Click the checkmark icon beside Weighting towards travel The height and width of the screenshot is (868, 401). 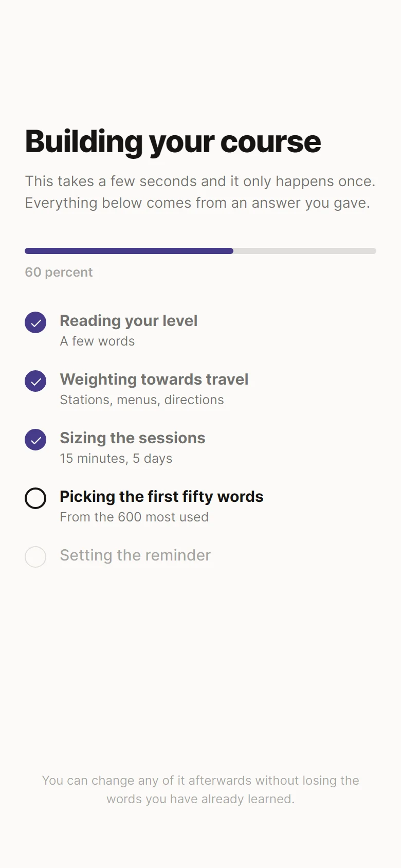click(35, 381)
